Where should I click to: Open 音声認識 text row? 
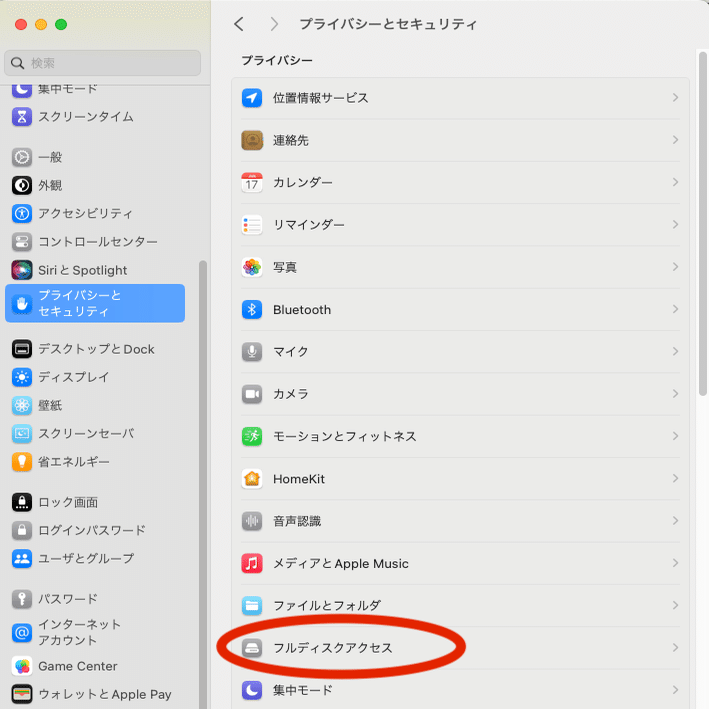click(x=297, y=521)
